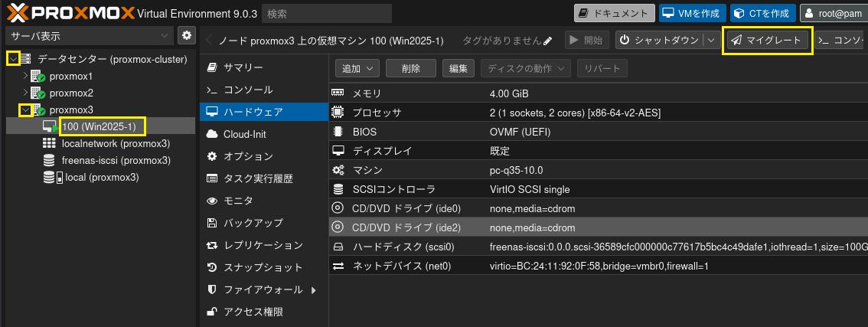
Task: Click the machine gears icon
Action: click(338, 170)
